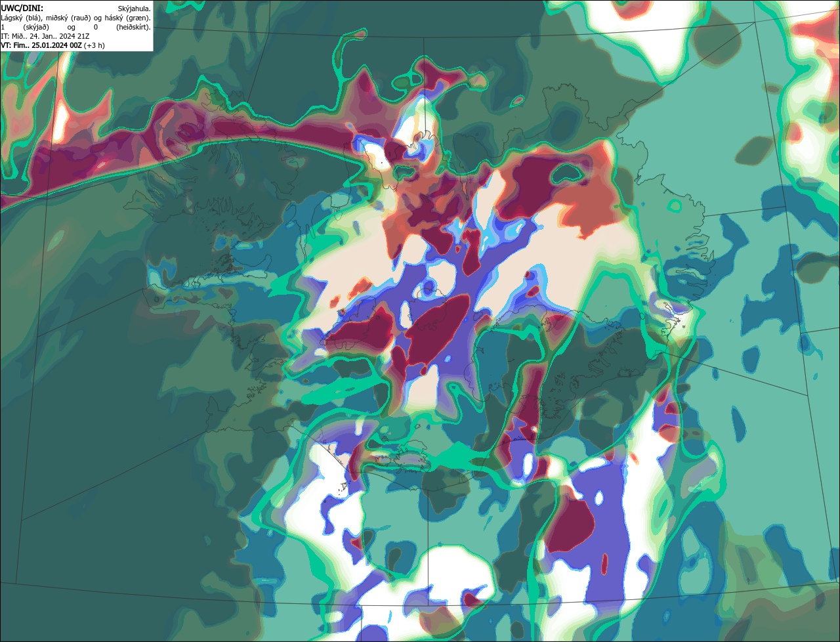The image size is (840, 642).
Task: Click the "miðský (rauð)" legend text
Action: tap(68, 18)
